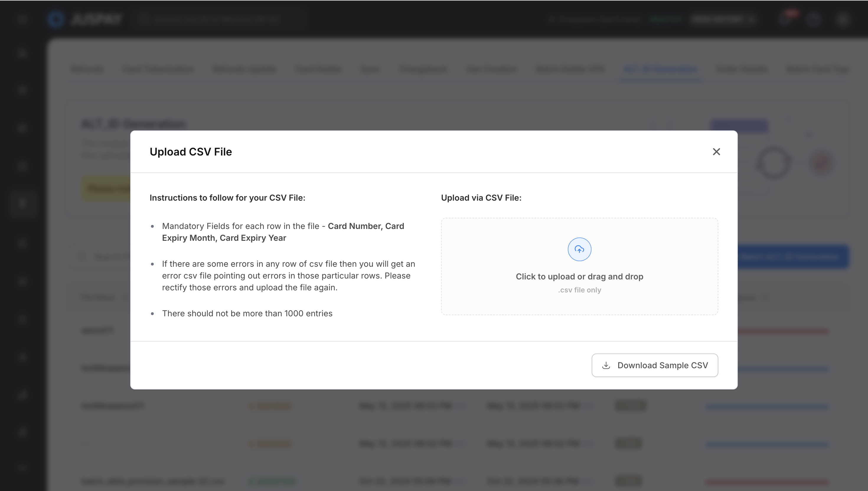
Task: Click the download arrow icon beside Sample CSV
Action: [606, 365]
